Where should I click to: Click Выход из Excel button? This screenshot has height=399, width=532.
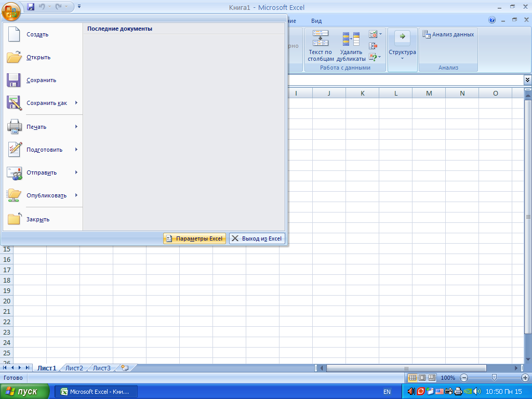click(x=257, y=238)
